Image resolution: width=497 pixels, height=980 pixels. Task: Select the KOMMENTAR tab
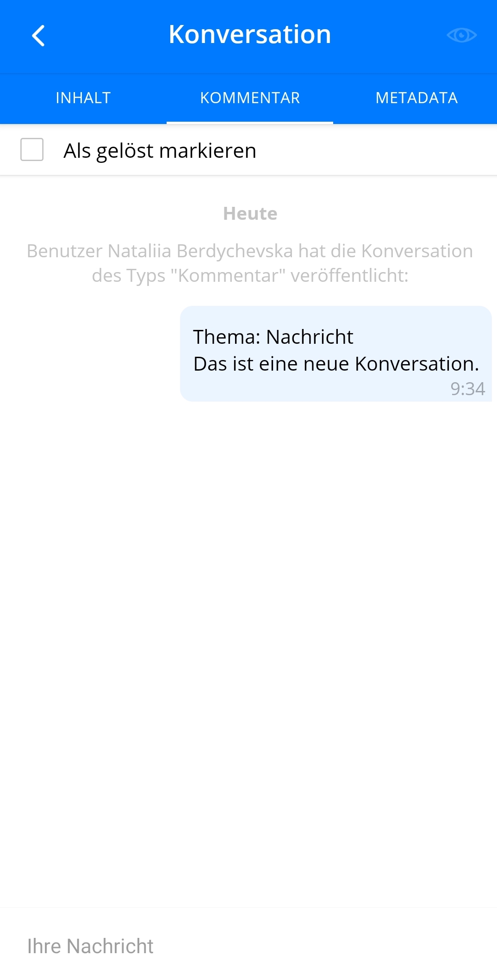250,98
